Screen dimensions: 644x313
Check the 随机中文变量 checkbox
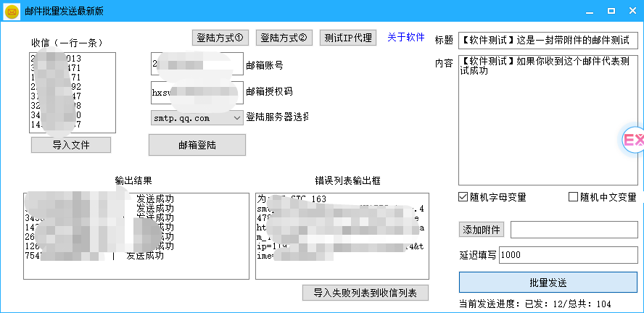[574, 197]
